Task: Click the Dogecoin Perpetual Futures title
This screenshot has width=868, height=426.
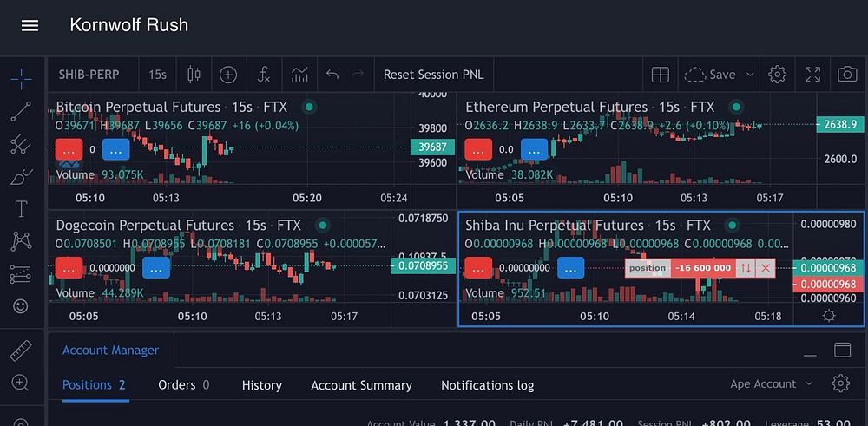Action: point(145,226)
